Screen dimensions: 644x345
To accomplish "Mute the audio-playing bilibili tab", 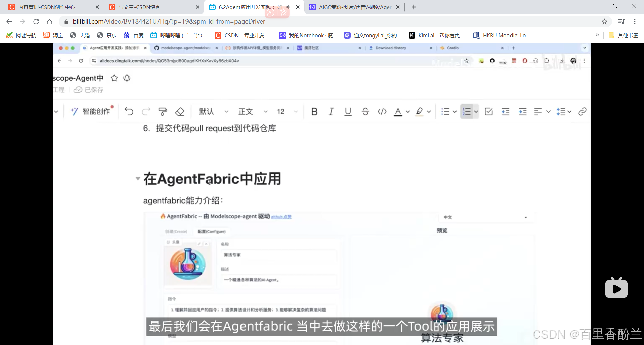I will [288, 7].
